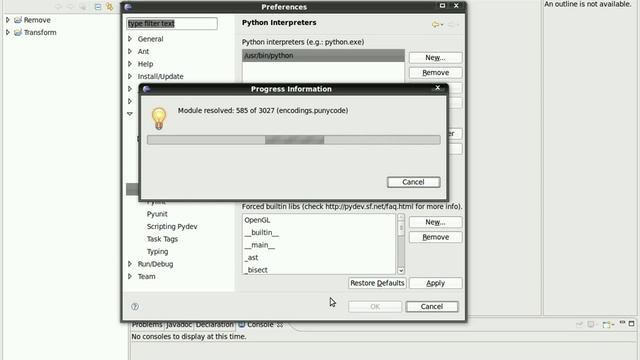Click the Eclipse icon in Preferences title bar

point(128,7)
